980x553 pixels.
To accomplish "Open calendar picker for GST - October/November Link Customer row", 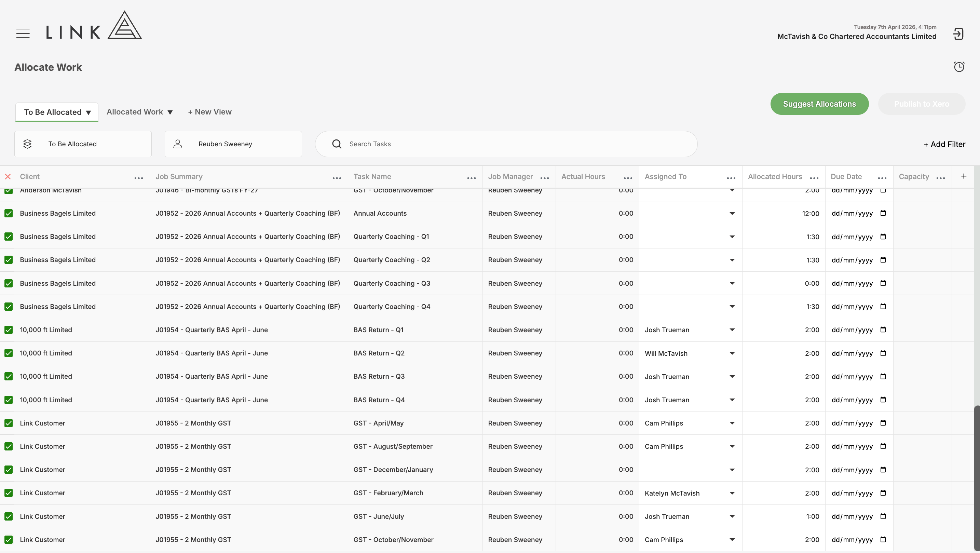I will tap(883, 539).
